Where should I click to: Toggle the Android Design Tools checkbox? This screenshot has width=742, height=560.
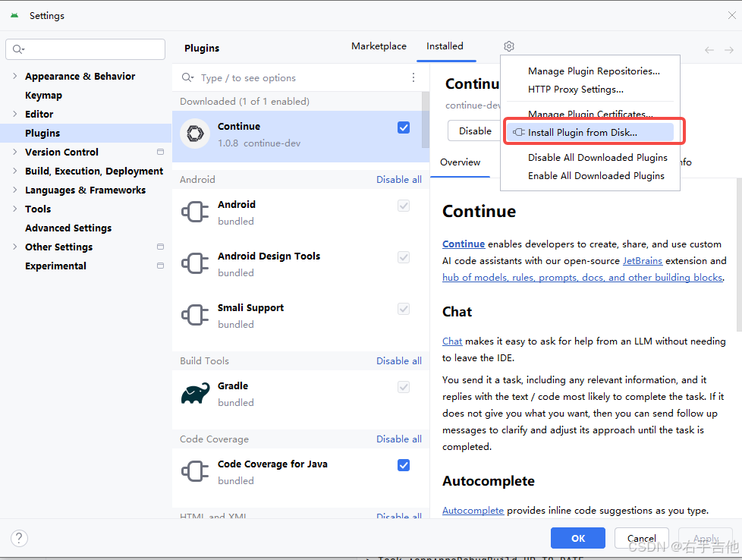(x=404, y=257)
